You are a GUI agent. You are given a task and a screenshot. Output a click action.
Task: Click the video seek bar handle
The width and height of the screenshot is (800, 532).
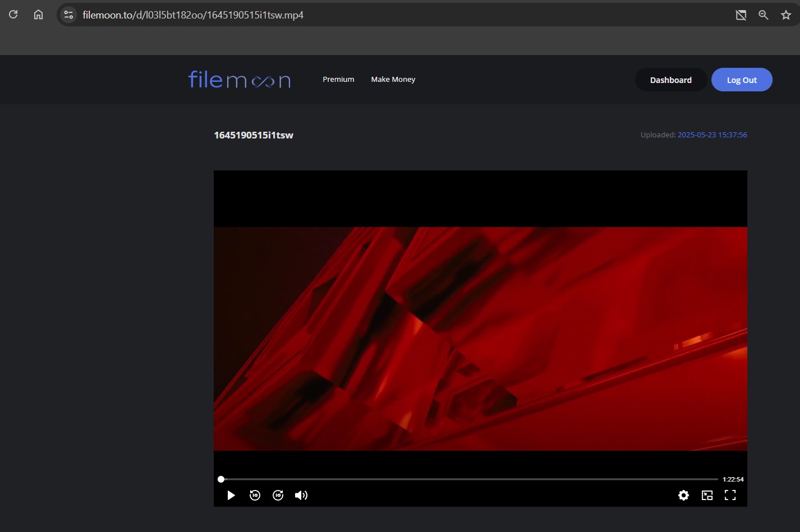(221, 479)
